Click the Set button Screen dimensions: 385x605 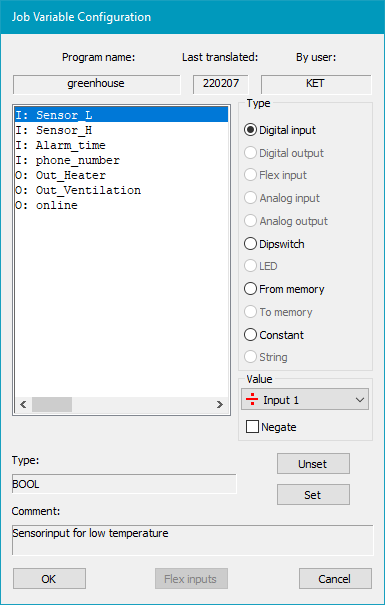(x=313, y=495)
